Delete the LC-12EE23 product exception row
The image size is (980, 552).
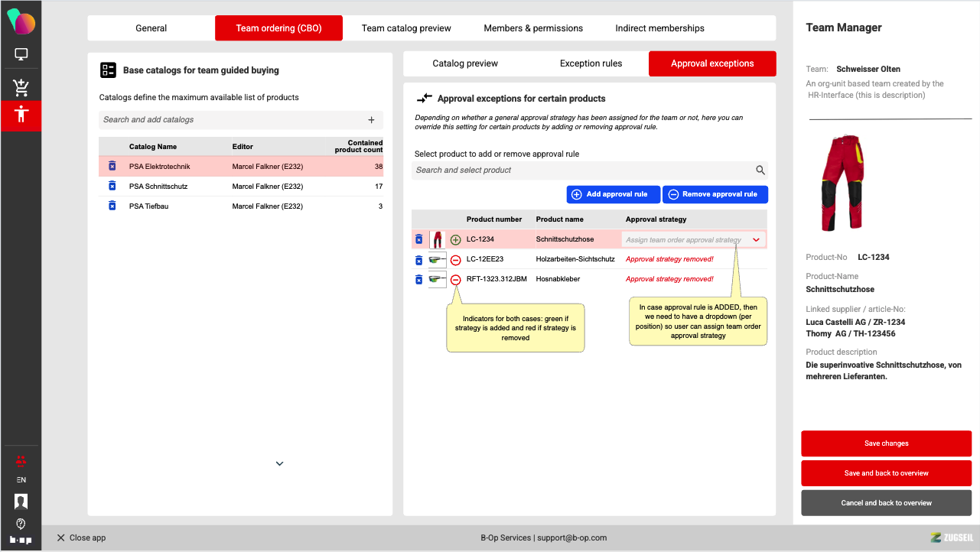point(418,260)
